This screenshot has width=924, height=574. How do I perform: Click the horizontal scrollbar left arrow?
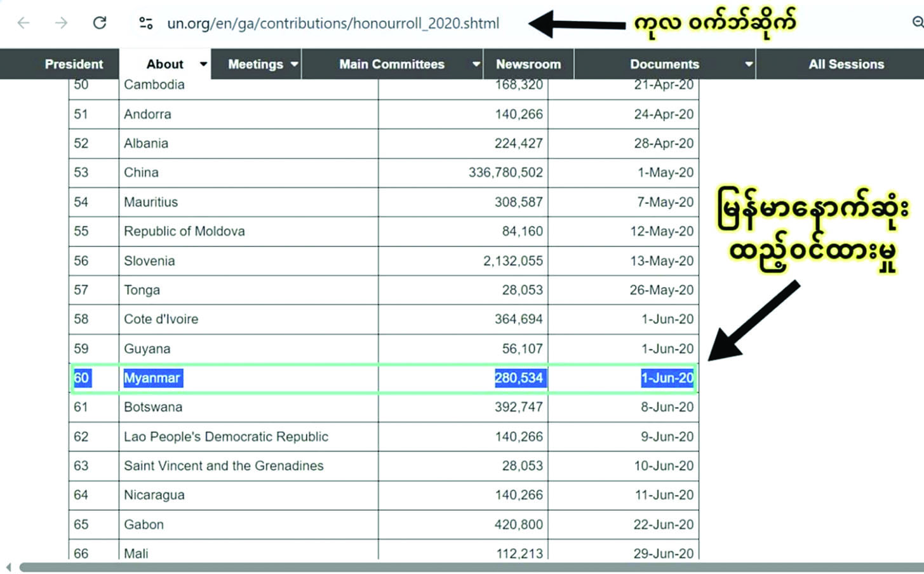pos(8,567)
